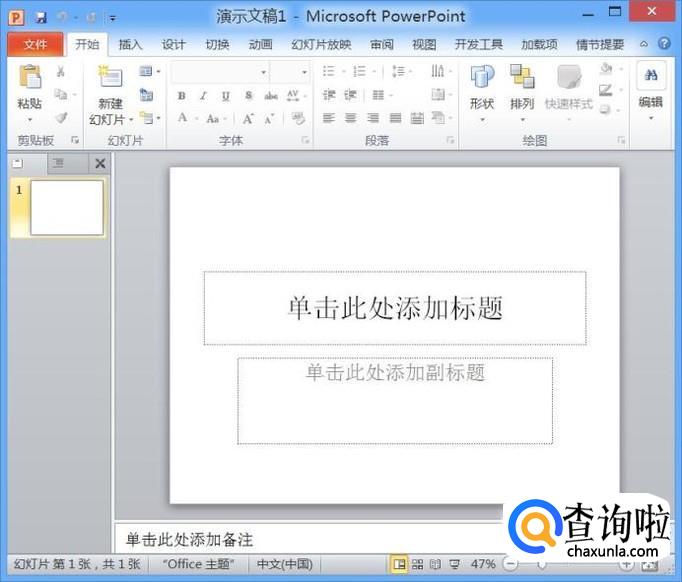The width and height of the screenshot is (682, 582).
Task: Open the File tab
Action: pos(35,44)
